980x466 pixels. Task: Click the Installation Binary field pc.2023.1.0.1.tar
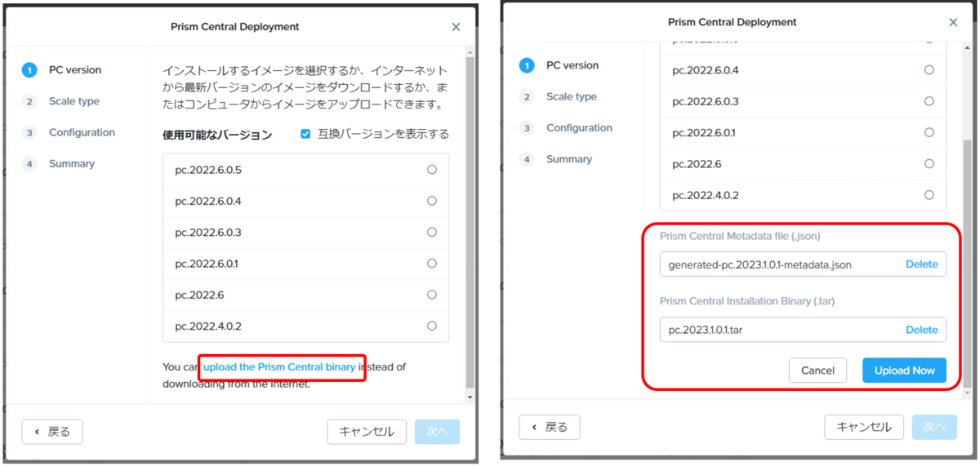[x=803, y=330]
